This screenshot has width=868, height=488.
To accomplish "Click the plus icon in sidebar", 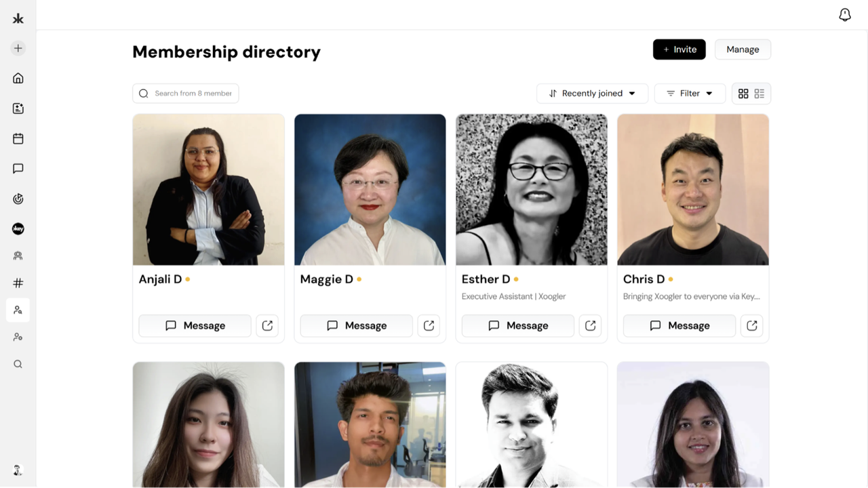I will 18,48.
